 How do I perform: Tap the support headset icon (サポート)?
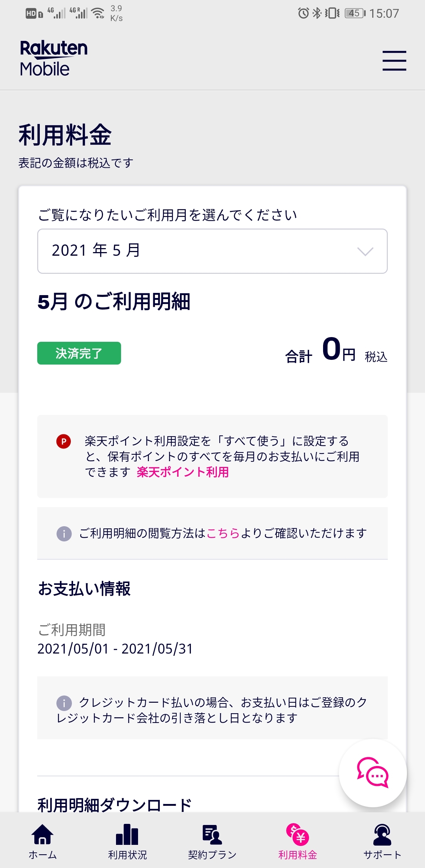tap(382, 835)
